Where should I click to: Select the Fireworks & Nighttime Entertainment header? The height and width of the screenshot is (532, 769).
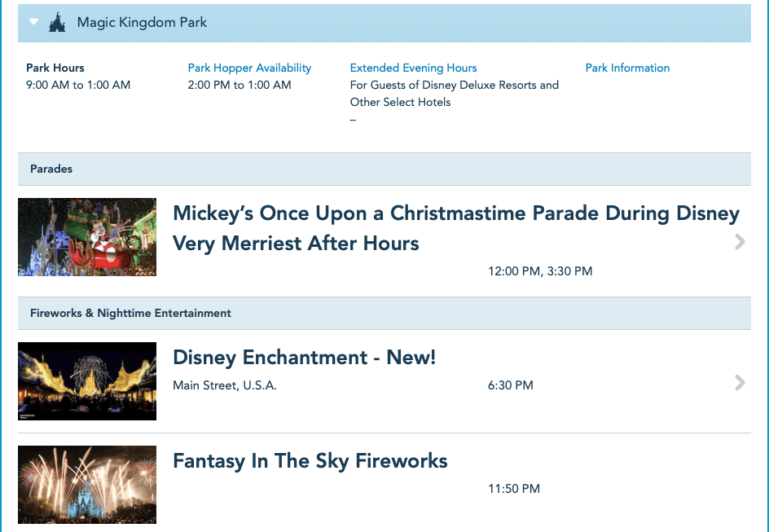click(130, 313)
